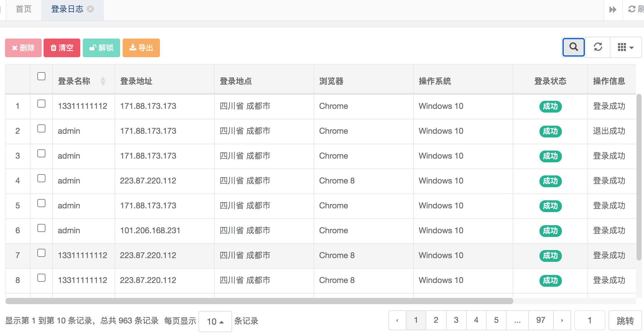Switch to the 首页 tab
Screen dimensions: 644x334
click(24, 9)
